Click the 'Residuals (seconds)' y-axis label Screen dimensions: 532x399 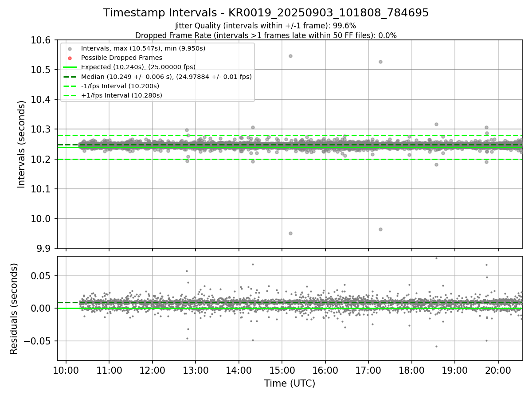14,309
